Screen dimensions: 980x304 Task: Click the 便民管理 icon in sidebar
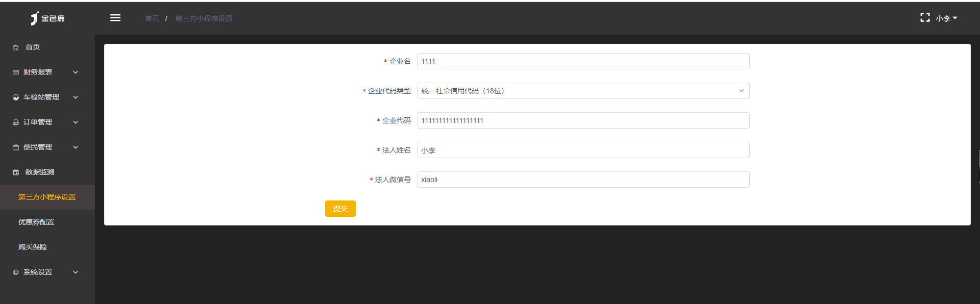[x=16, y=147]
